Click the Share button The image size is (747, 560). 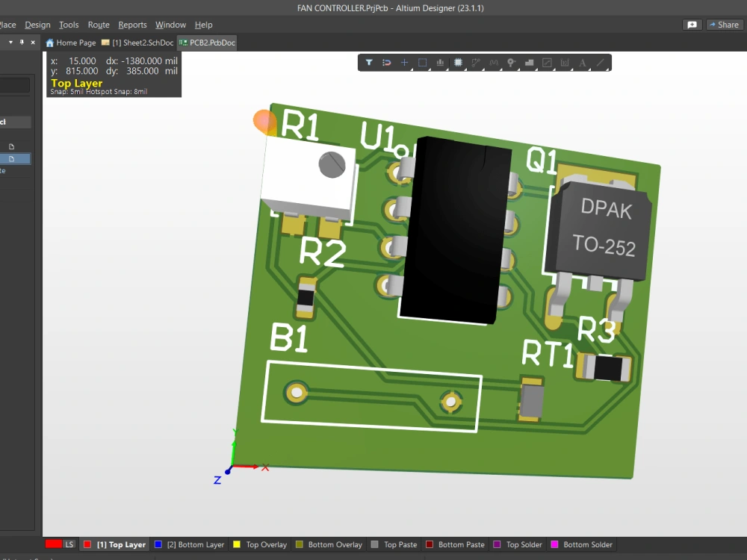click(724, 24)
